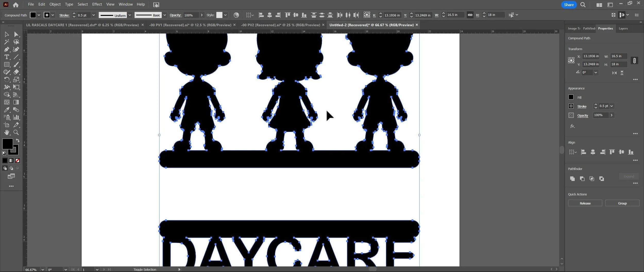Choose the Rotate tool
Image resolution: width=644 pixels, height=272 pixels.
click(x=7, y=79)
